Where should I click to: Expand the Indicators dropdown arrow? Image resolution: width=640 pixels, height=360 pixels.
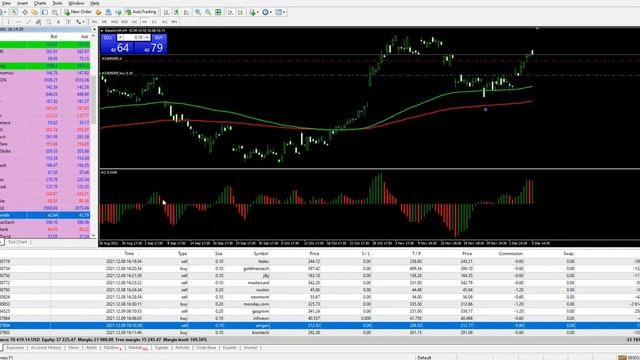click(x=258, y=12)
